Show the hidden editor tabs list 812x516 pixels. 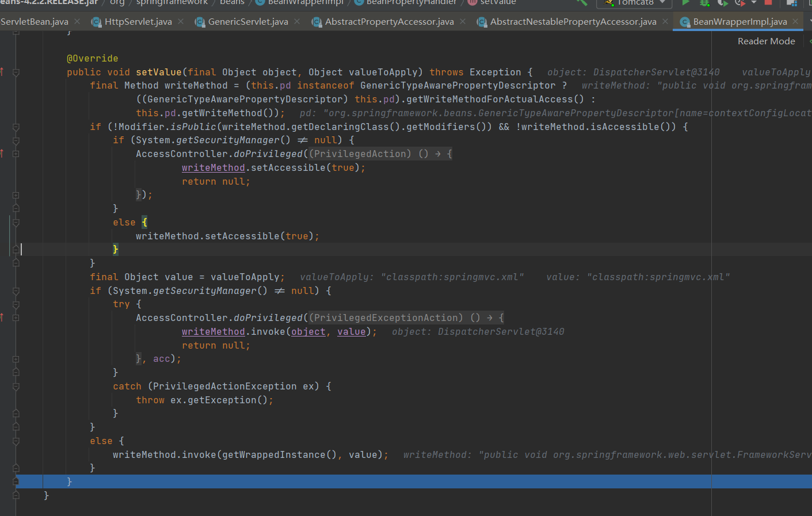(810, 21)
